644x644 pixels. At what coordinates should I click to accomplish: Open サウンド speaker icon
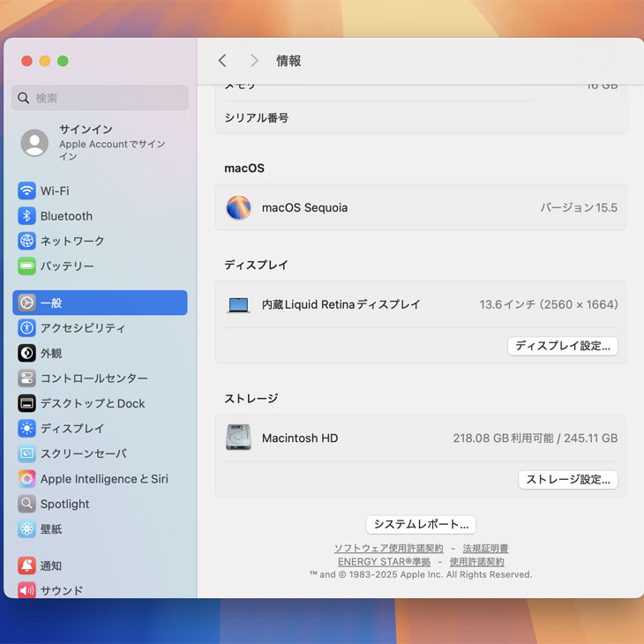[x=26, y=590]
